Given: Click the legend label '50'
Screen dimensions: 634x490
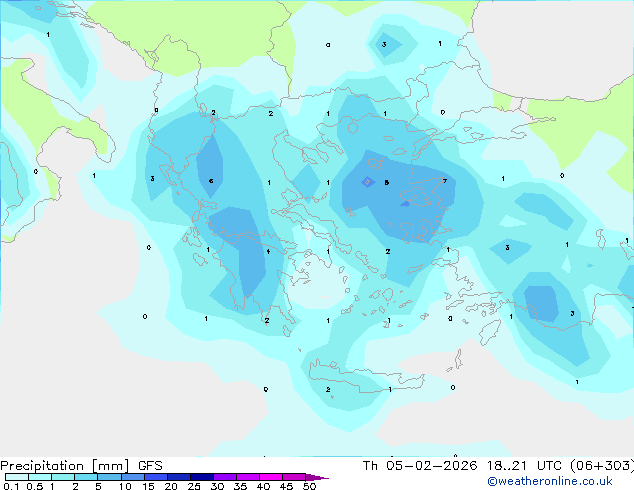Looking at the screenshot, I should (x=310, y=486).
